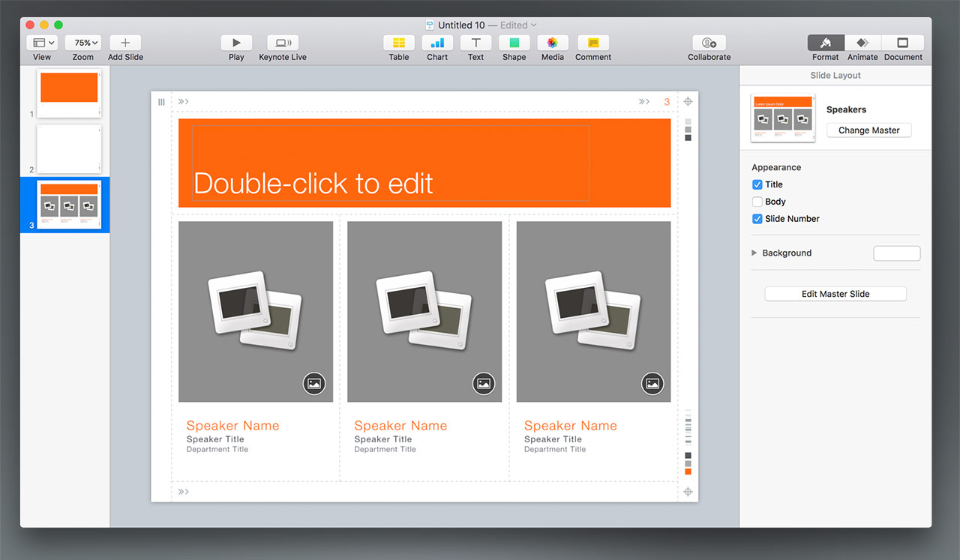The image size is (960, 560).
Task: Switch to the Animate inspector tab
Action: tap(862, 43)
